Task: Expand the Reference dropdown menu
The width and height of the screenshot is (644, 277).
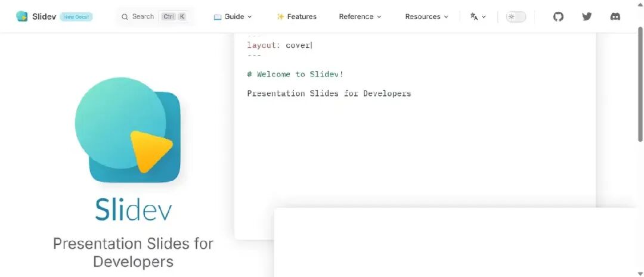Action: click(360, 17)
